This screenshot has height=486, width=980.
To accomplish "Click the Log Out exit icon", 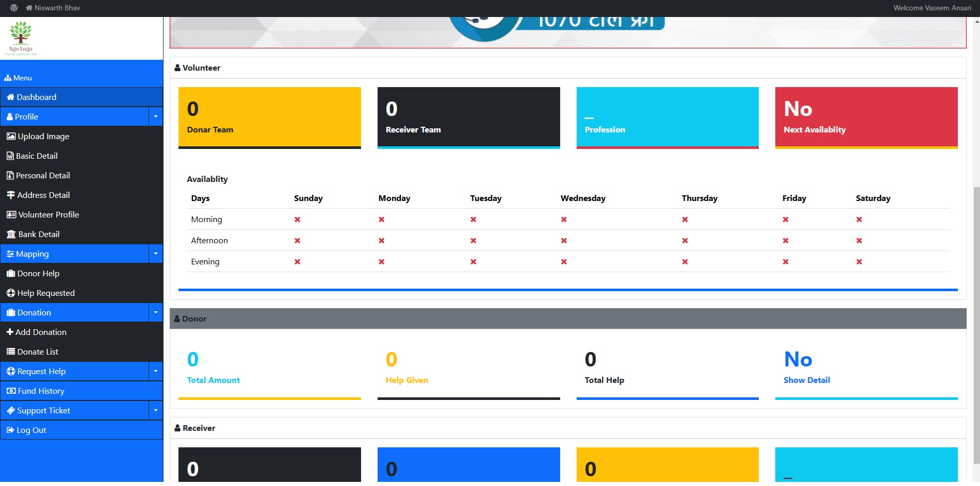I will [x=10, y=430].
